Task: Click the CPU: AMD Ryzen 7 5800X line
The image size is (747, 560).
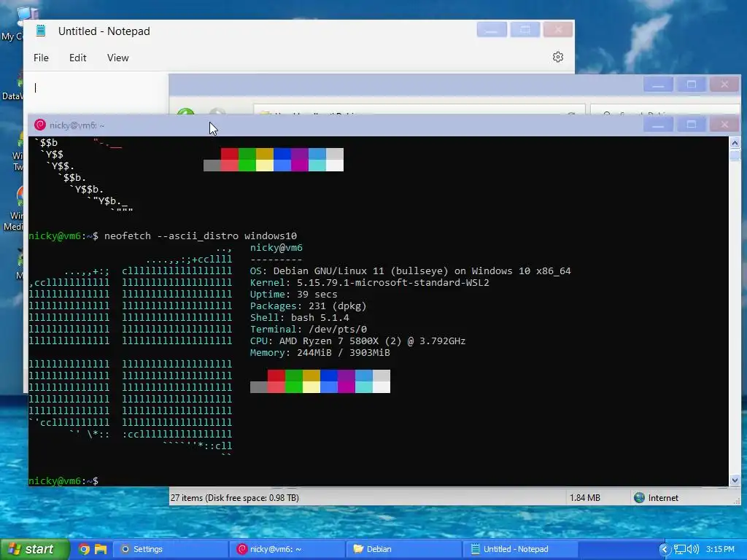Action: coord(357,341)
